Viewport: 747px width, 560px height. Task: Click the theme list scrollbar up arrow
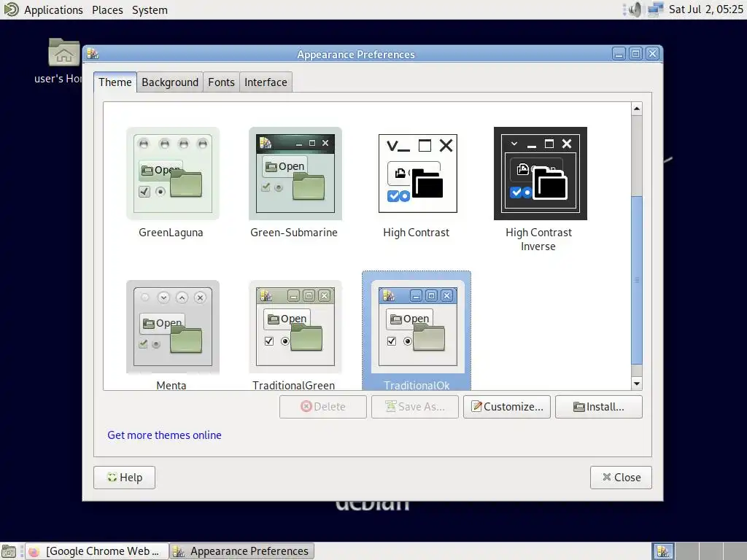(636, 109)
